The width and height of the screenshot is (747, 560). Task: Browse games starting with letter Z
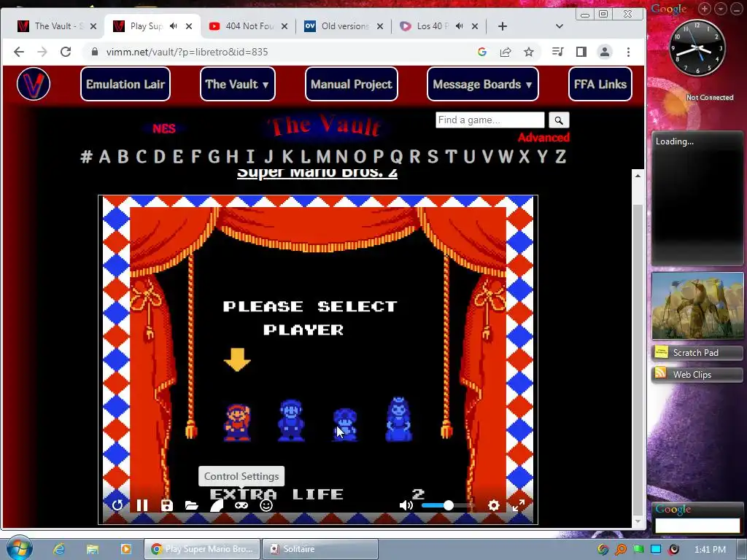click(560, 156)
